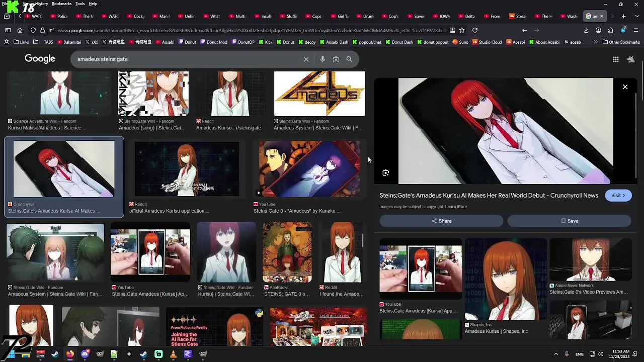Switch to the 'Delta' YouTube tab
The image size is (644, 362).
pyautogui.click(x=467, y=16)
